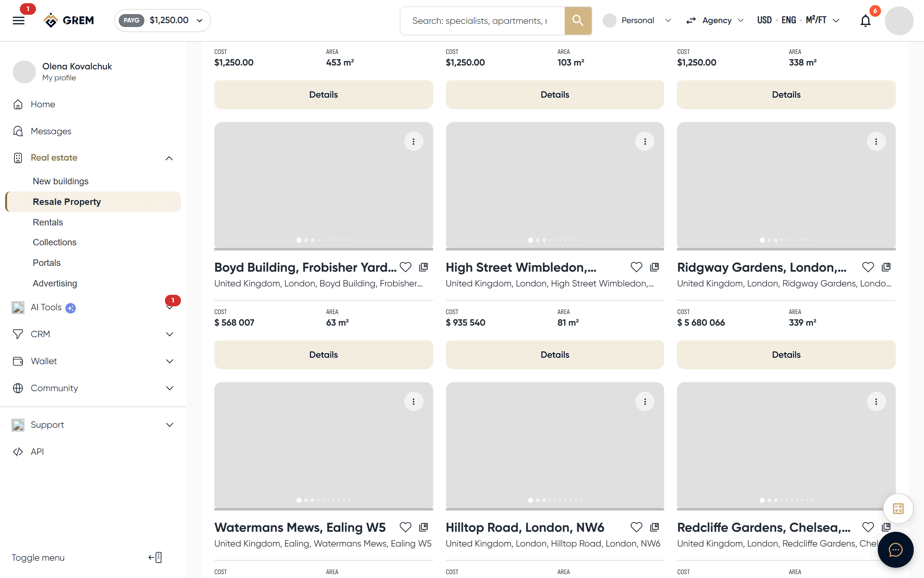The width and height of the screenshot is (924, 578).
Task: Open three-dot menu on Boyd Building card
Action: point(414,141)
